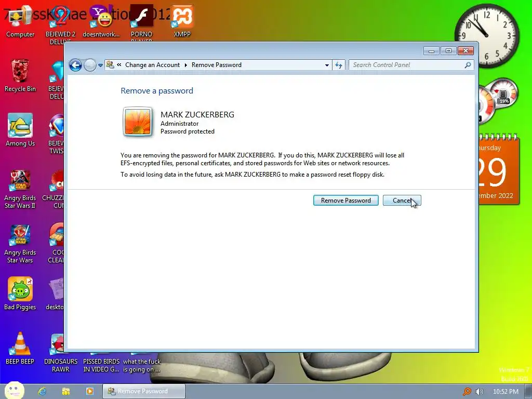Click the Change an Account breadcrumb
This screenshot has width=532, height=399.
click(x=152, y=65)
